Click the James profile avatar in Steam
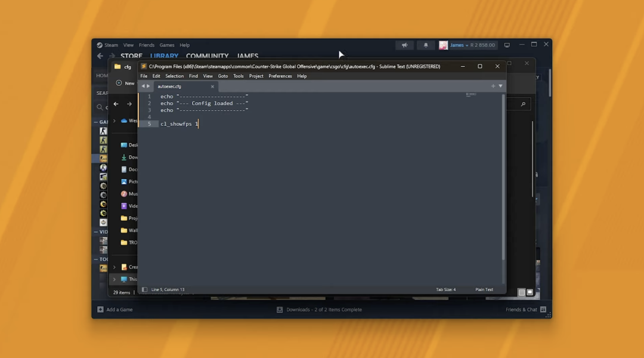Viewport: 644px width, 358px height. point(443,45)
